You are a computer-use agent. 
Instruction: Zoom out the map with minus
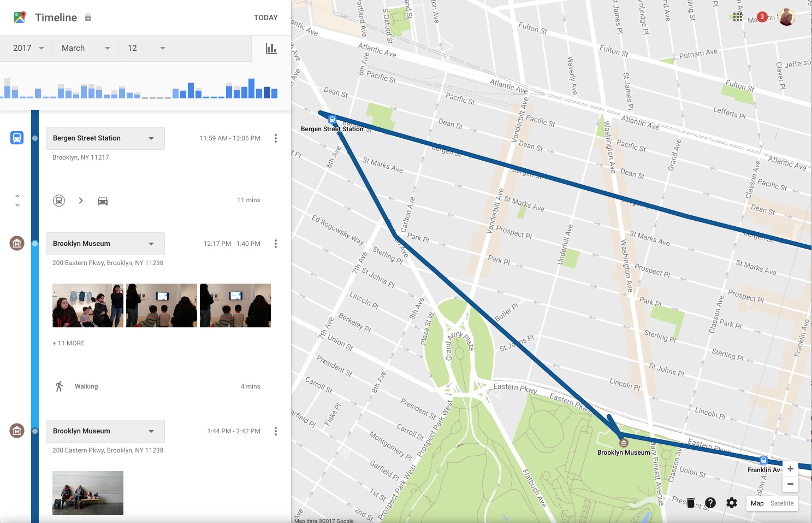point(790,484)
